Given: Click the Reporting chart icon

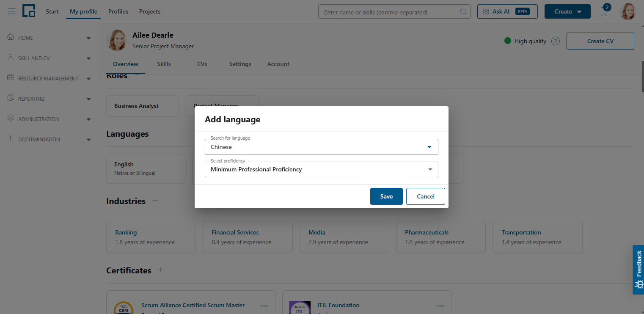Looking at the screenshot, I should 11,98.
